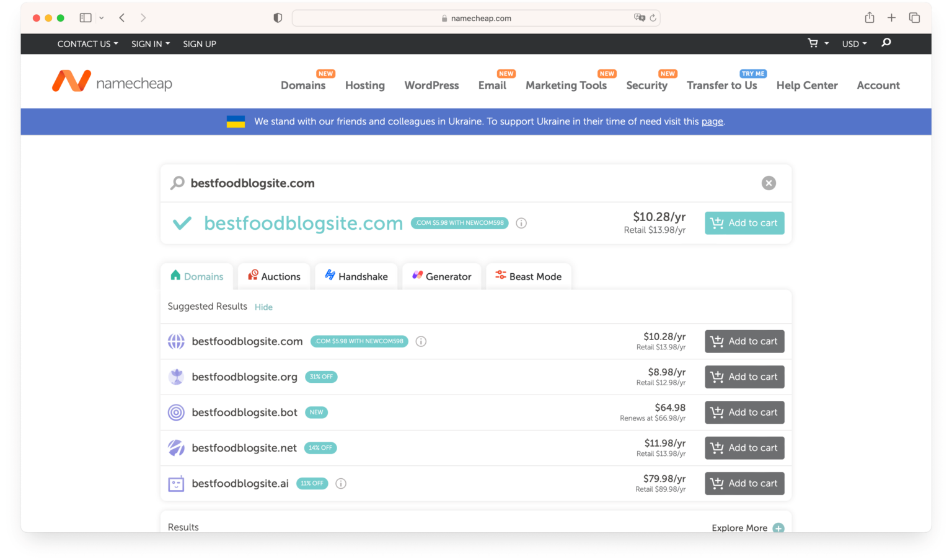Clear the domain search with X icon
Viewport: 952px width, 560px height.
click(x=769, y=183)
